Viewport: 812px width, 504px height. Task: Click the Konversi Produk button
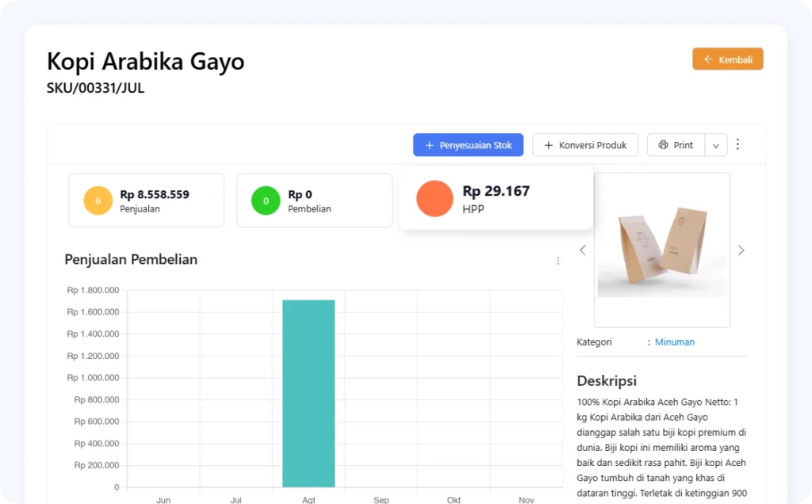tap(584, 145)
